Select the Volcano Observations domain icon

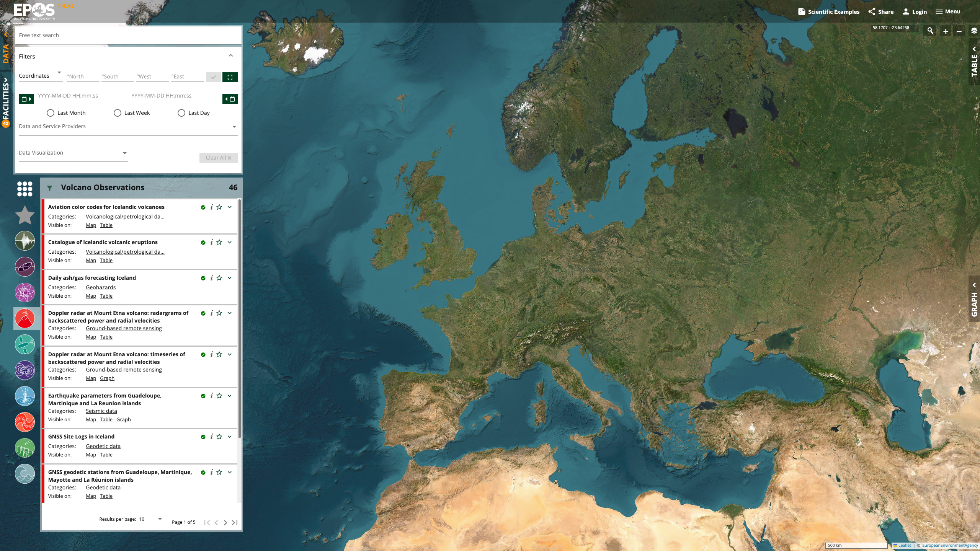coord(24,318)
